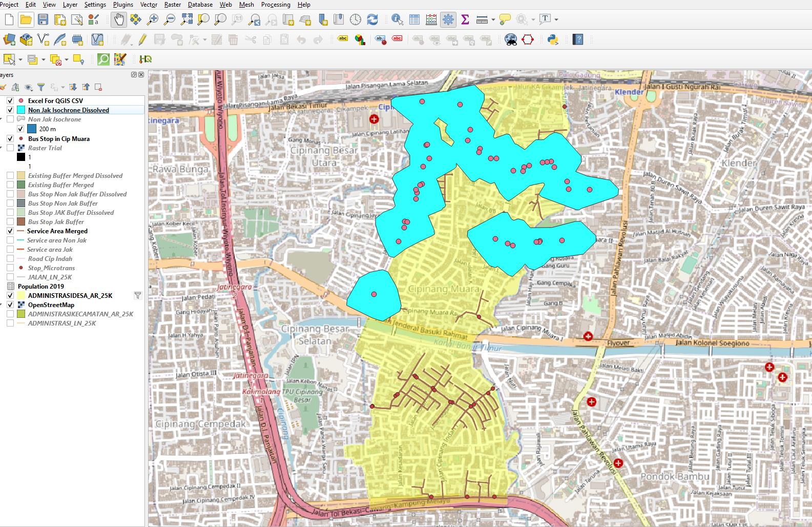
Task: Open the Processing menu
Action: [276, 5]
